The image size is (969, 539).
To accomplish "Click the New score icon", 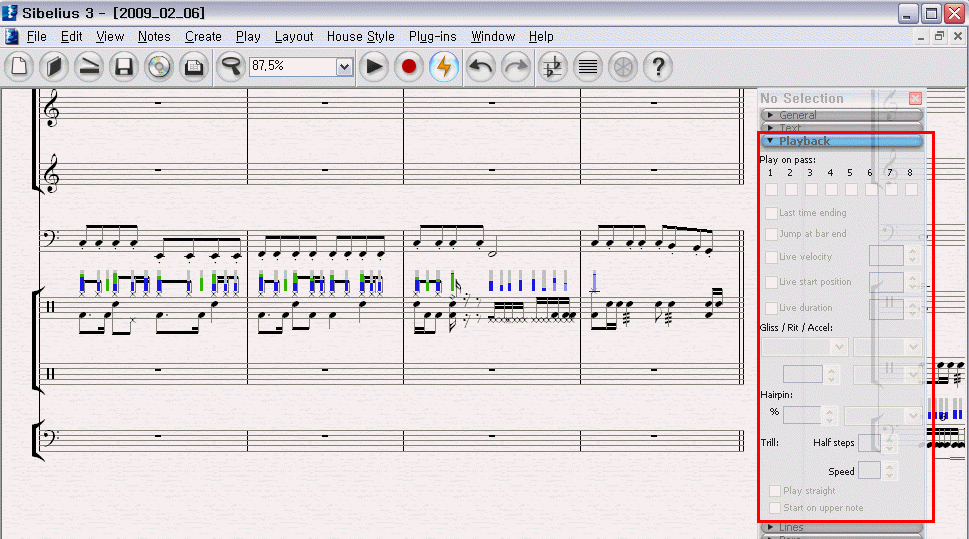I will [21, 67].
